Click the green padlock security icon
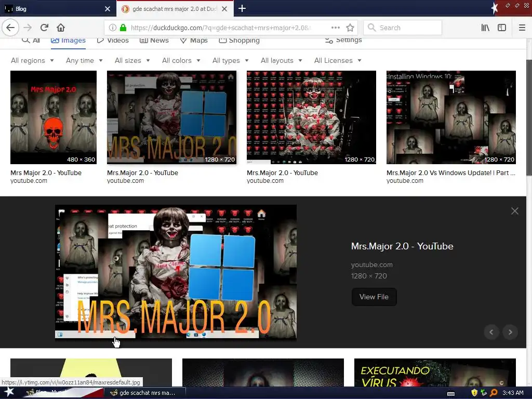The width and height of the screenshot is (532, 399). tap(123, 28)
